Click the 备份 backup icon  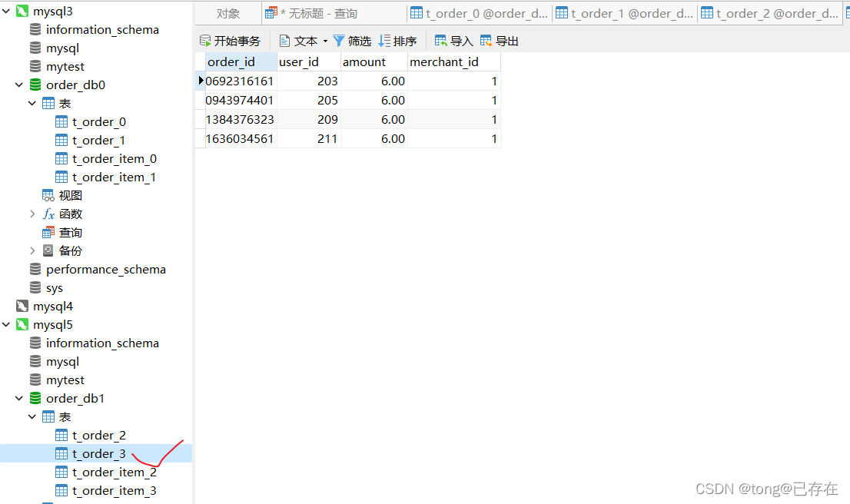[x=48, y=250]
